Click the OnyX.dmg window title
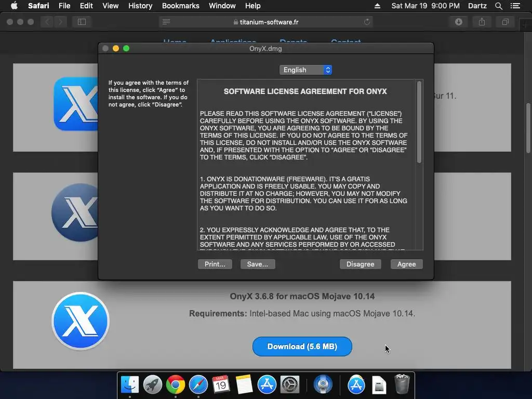The width and height of the screenshot is (532, 399). 265,48
